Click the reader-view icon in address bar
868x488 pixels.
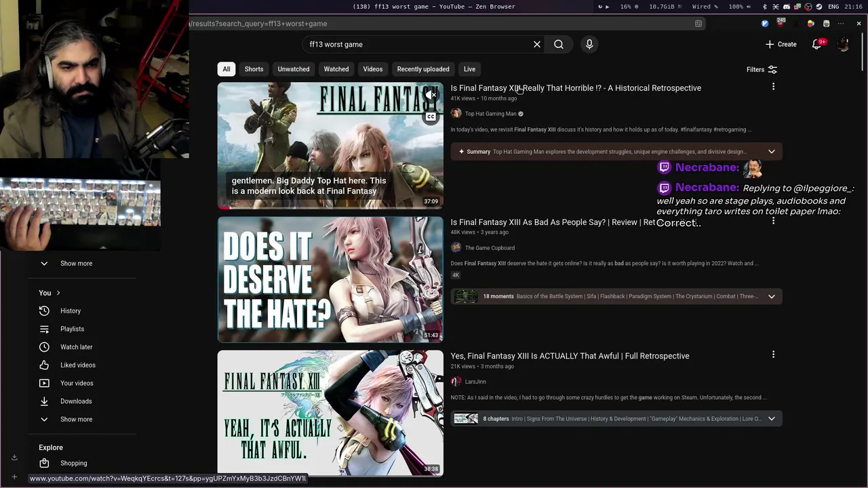698,24
